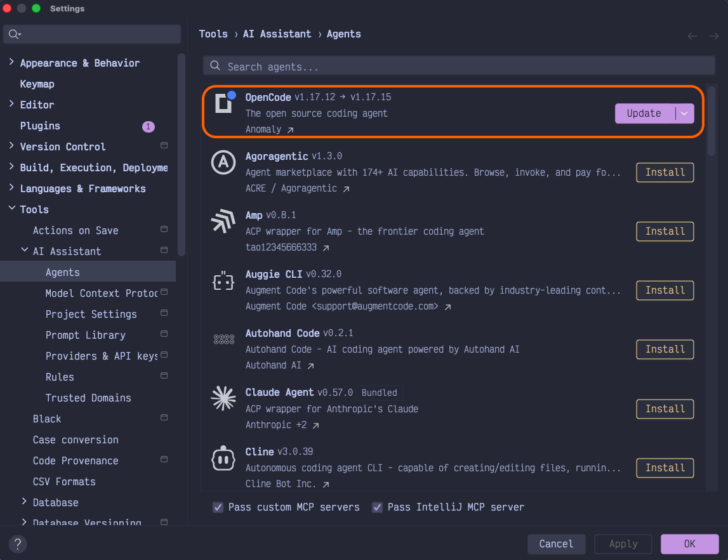Image resolution: width=728 pixels, height=560 pixels.
Task: Go back with the left navigation arrow
Action: click(692, 36)
